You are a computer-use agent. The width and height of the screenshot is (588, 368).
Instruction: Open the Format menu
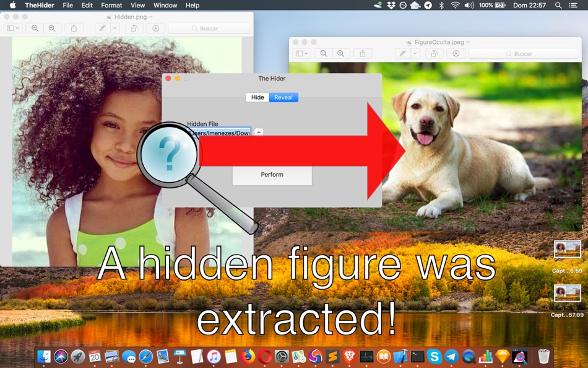(x=111, y=5)
